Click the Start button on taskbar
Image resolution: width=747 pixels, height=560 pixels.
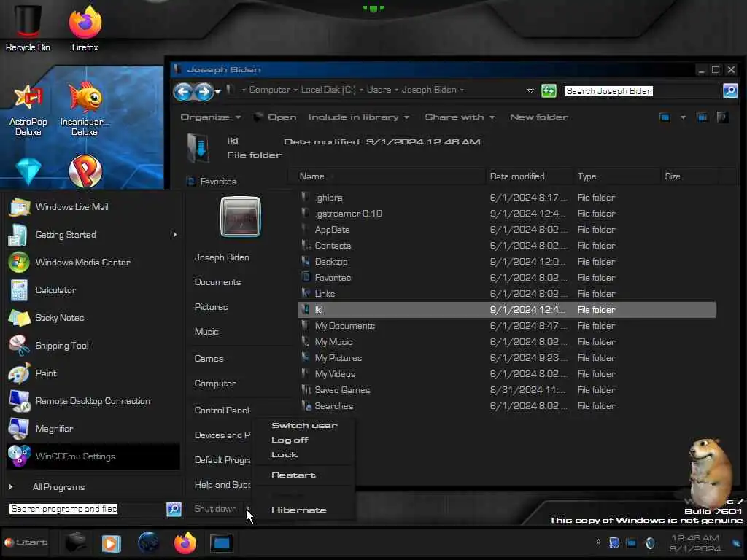point(26,542)
